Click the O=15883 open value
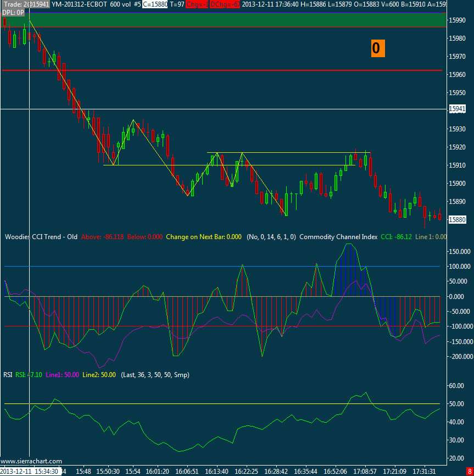 366,4
